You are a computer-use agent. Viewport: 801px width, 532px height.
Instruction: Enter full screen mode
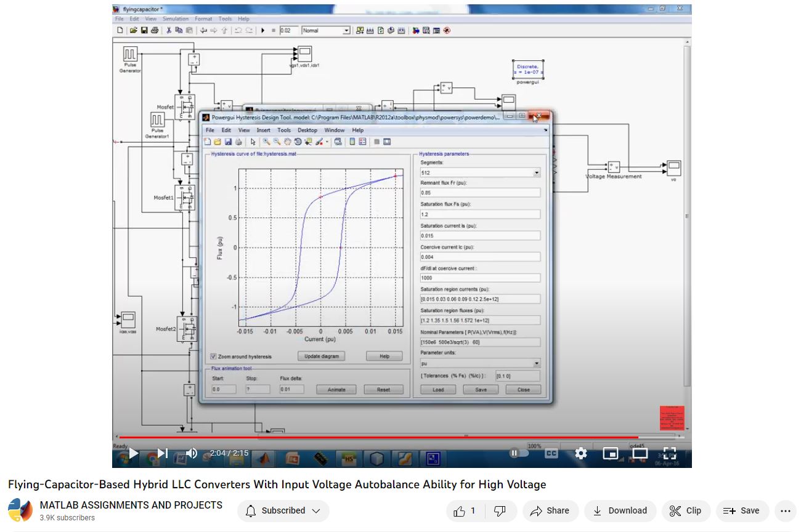click(x=670, y=453)
